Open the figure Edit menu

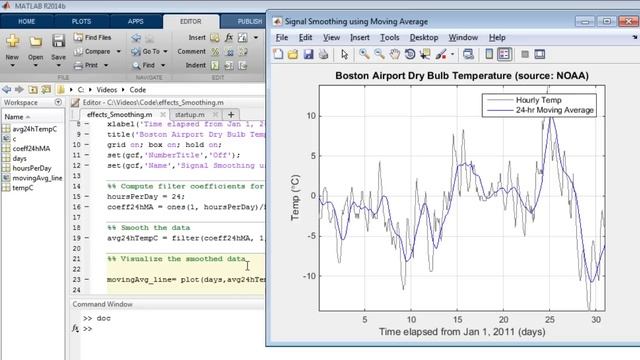click(305, 38)
